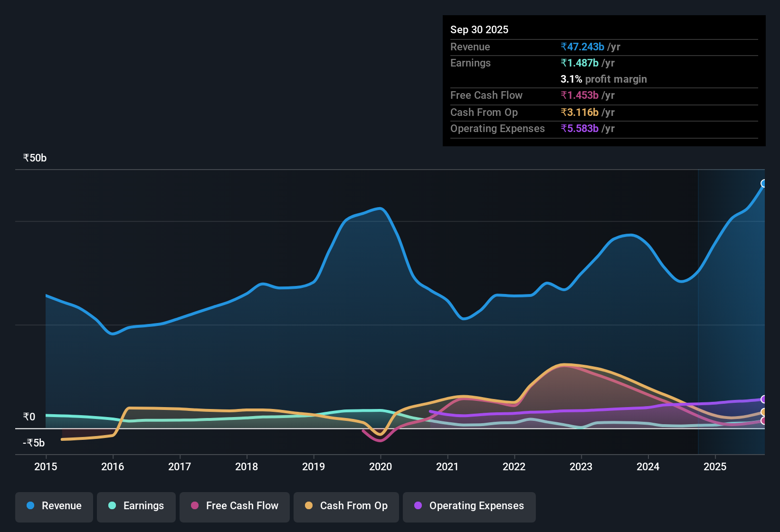Select the pink Free Cash Flow dot icon

point(194,506)
